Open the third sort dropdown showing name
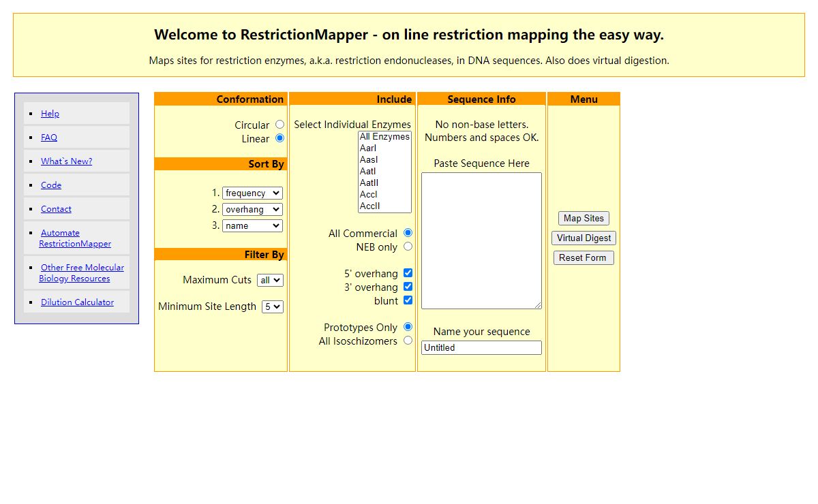 point(252,225)
